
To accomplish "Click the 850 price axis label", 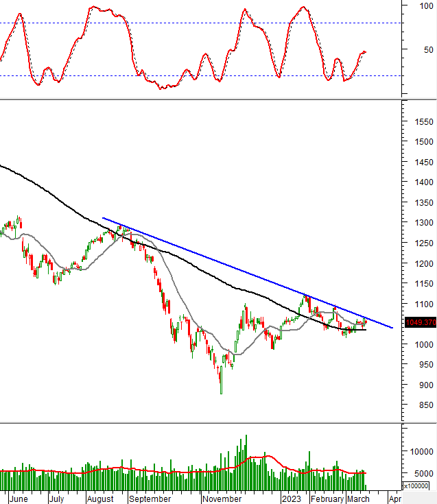I will 426,405.
